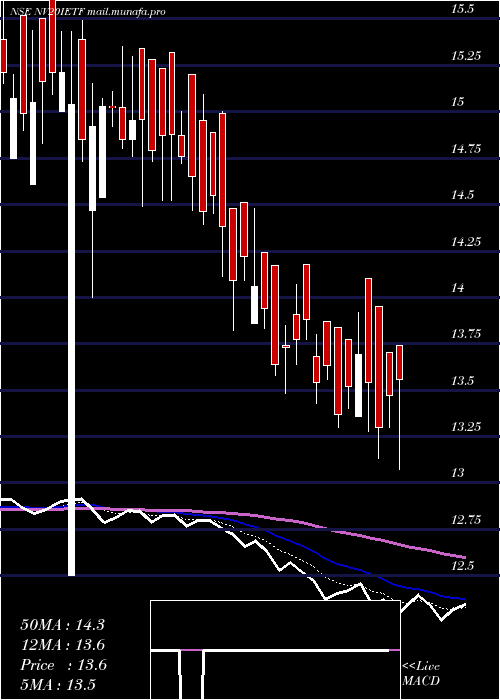The image size is (500, 700).
Task: Click the 14 price axis label
Action: click(x=458, y=288)
